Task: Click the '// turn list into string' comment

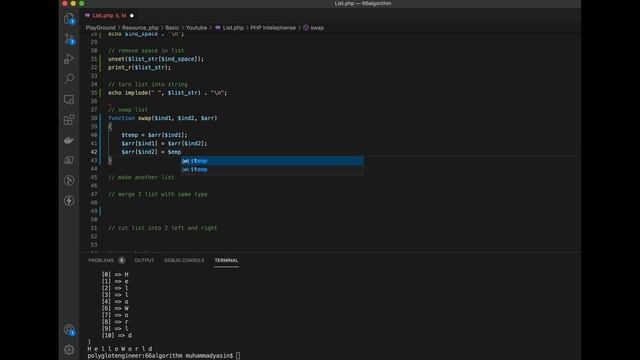Action: [x=148, y=84]
